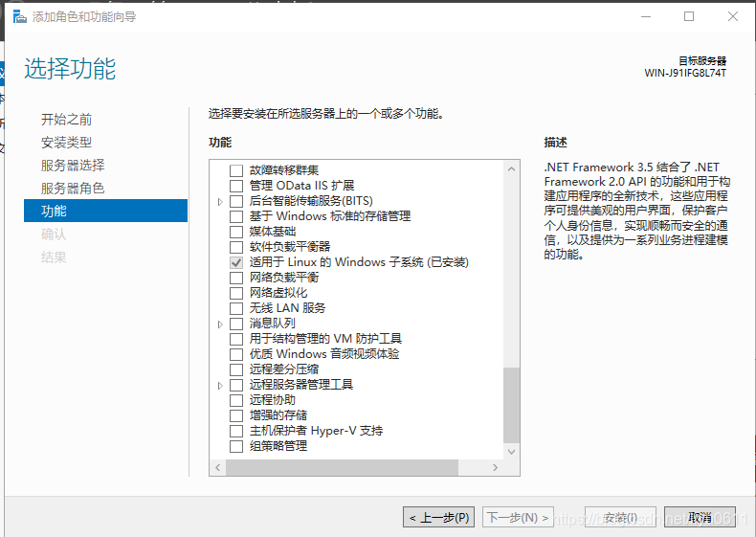This screenshot has width=756, height=537.
Task: Tick 基于 Windows 标准的存储管理 checkbox
Action: coord(236,216)
